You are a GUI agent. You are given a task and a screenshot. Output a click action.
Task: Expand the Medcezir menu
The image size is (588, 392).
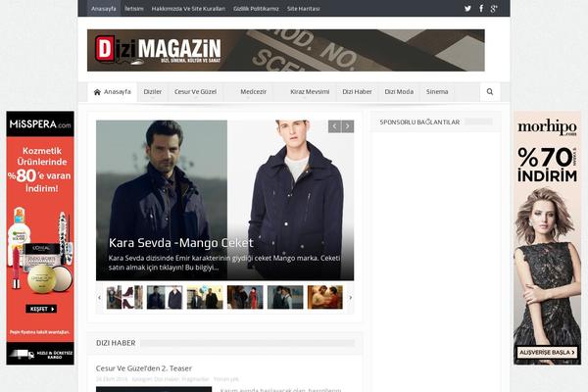point(254,92)
